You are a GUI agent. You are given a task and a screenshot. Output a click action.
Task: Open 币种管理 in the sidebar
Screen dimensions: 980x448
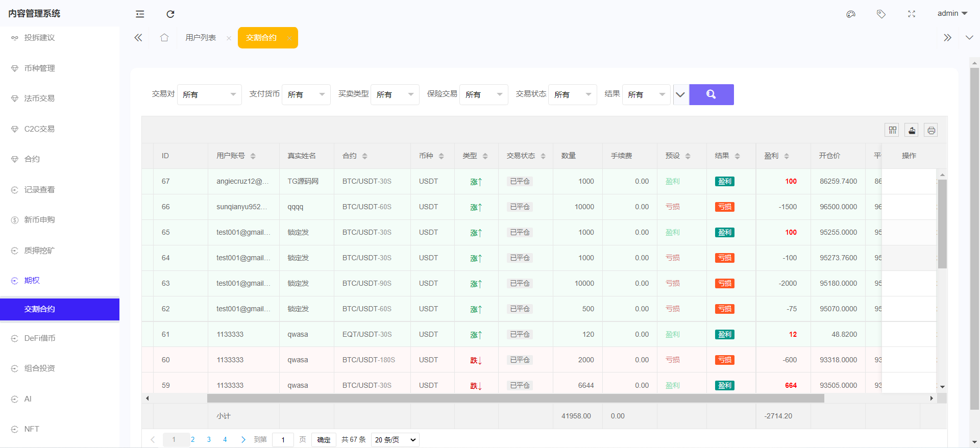coord(39,68)
